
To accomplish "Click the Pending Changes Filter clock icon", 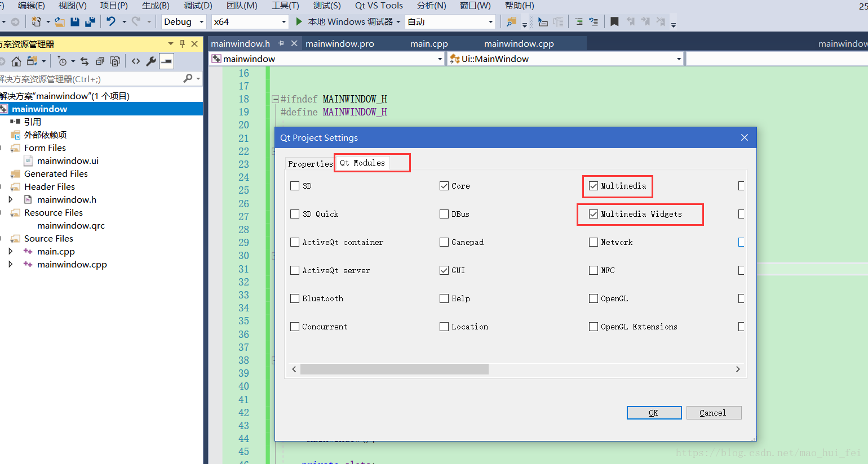I will point(63,61).
